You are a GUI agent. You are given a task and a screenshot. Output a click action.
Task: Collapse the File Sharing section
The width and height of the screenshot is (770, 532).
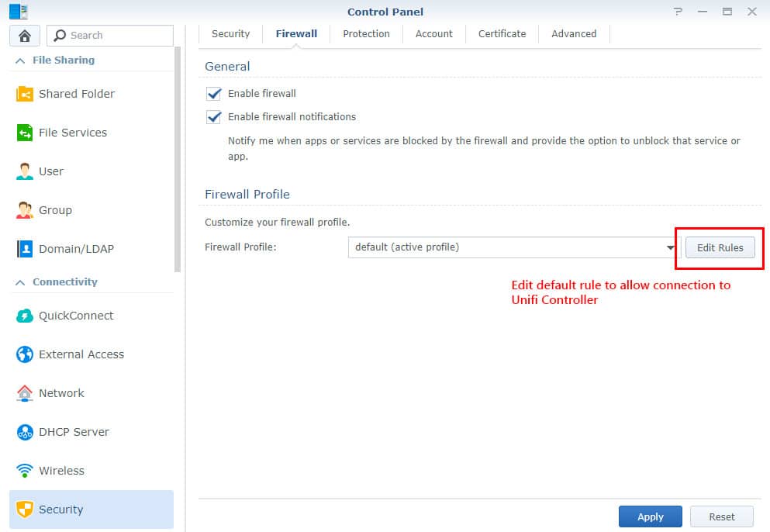tap(20, 60)
